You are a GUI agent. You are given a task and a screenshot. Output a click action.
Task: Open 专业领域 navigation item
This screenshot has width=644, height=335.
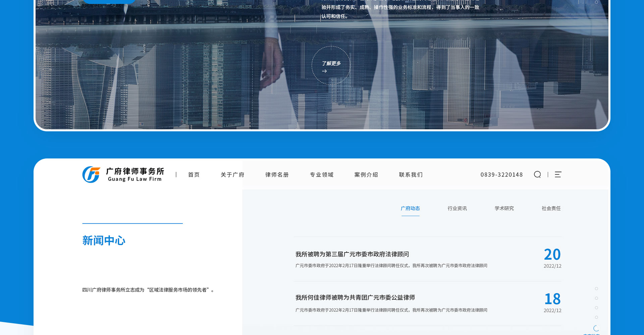(321, 175)
